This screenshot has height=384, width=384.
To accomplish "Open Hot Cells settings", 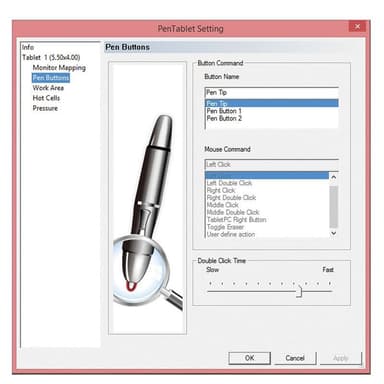I will [46, 98].
